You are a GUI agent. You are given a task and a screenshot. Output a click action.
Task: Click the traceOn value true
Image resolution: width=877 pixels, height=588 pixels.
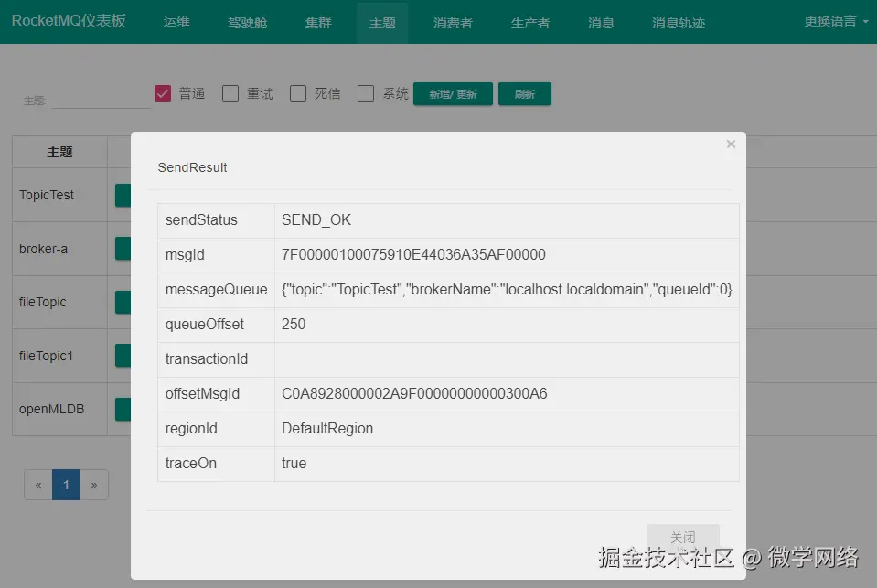pyautogui.click(x=294, y=463)
